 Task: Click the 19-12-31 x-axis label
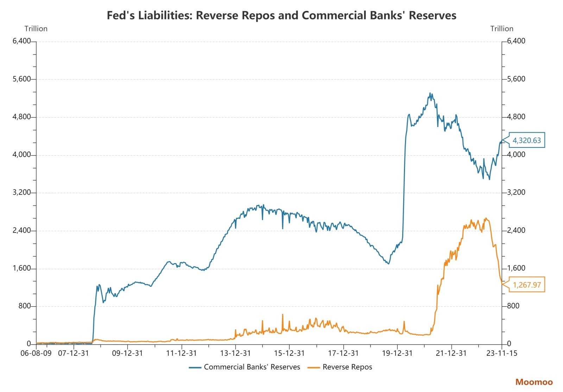pos(397,353)
